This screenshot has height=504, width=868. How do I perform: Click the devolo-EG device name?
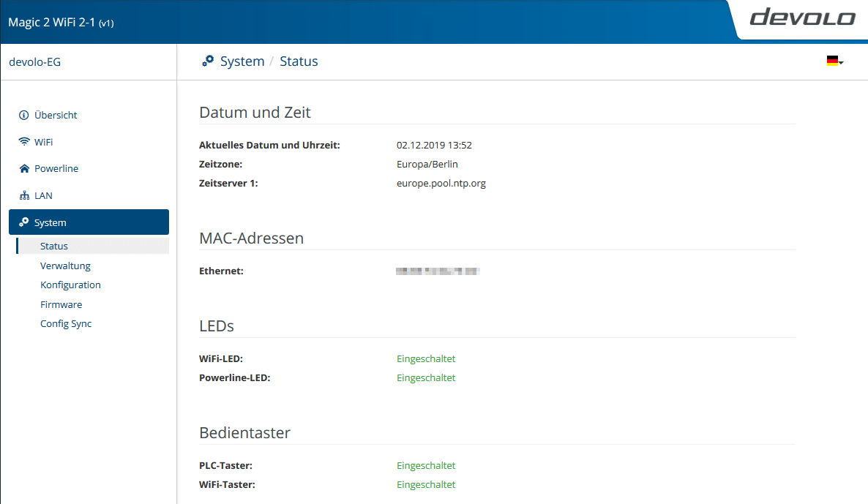pos(34,62)
